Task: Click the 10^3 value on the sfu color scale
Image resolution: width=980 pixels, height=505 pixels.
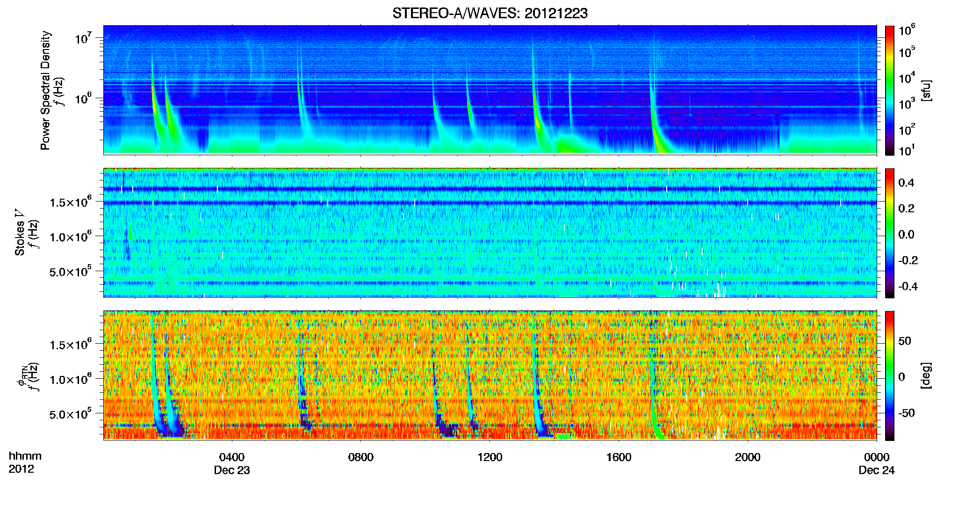Action: (x=907, y=103)
